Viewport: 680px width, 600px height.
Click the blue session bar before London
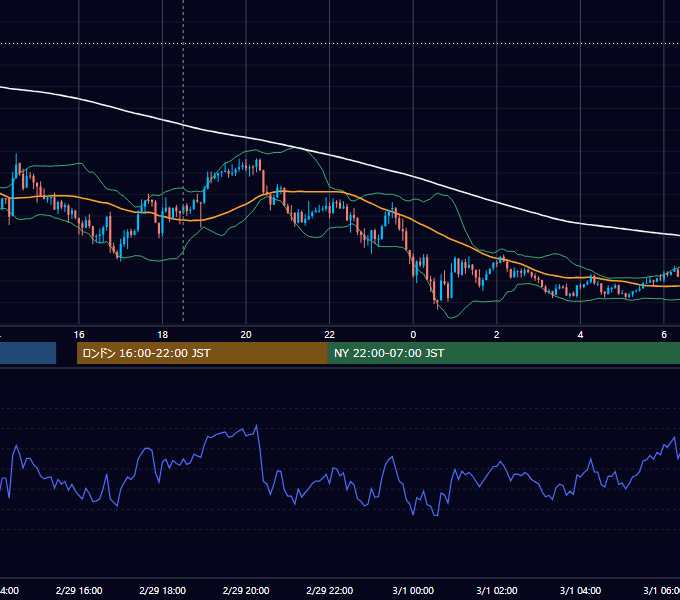coord(28,353)
